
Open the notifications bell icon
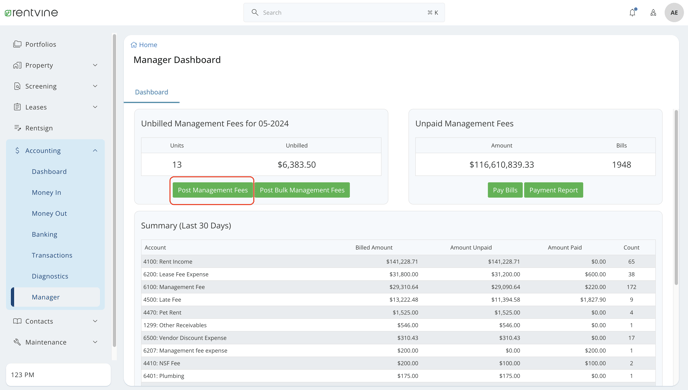[x=632, y=12]
